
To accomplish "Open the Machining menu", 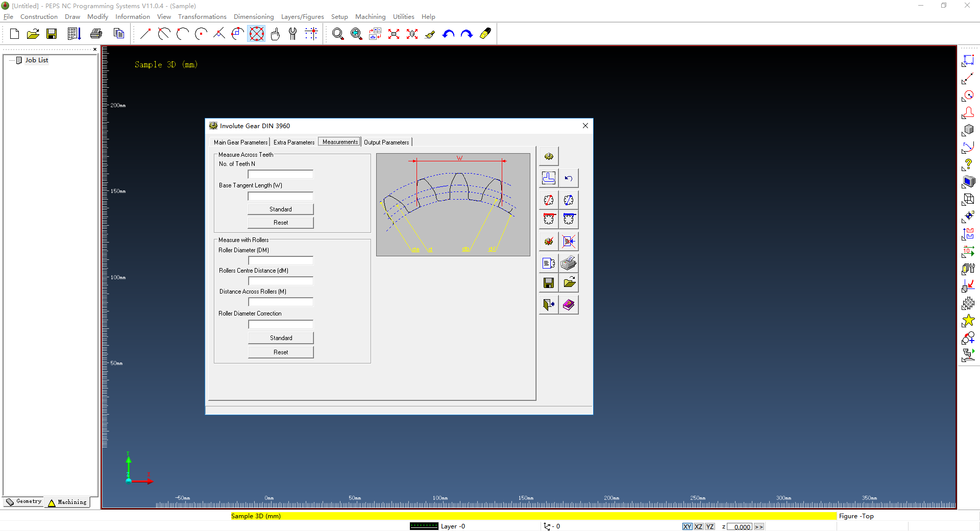I will (x=371, y=17).
